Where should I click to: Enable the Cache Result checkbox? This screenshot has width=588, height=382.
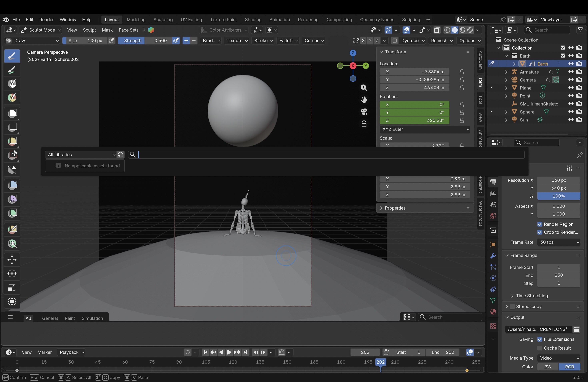pos(540,348)
